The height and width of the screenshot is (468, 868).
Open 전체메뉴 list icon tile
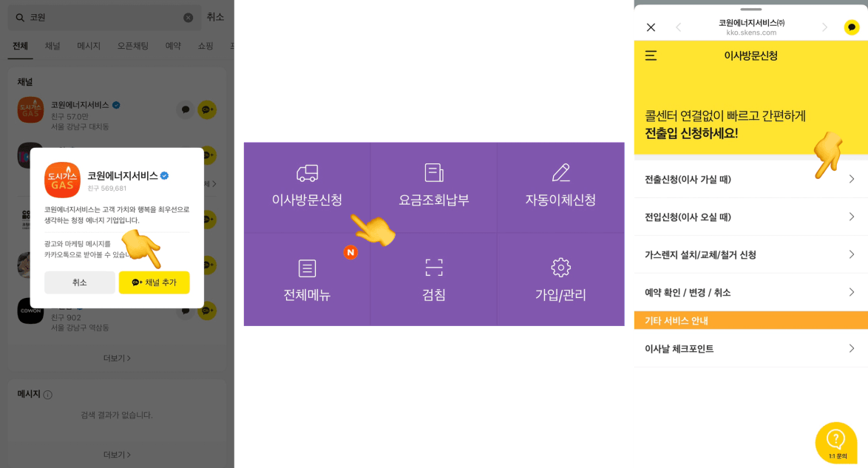click(308, 279)
